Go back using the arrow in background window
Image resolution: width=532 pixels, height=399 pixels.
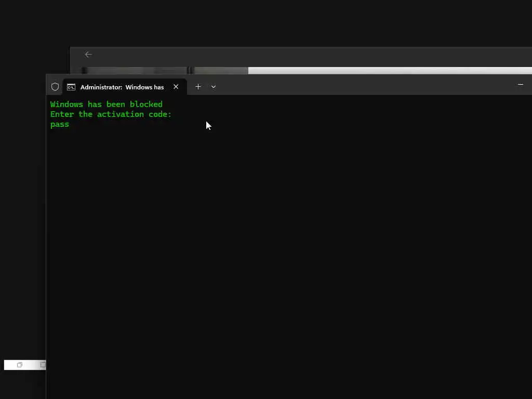pyautogui.click(x=88, y=55)
